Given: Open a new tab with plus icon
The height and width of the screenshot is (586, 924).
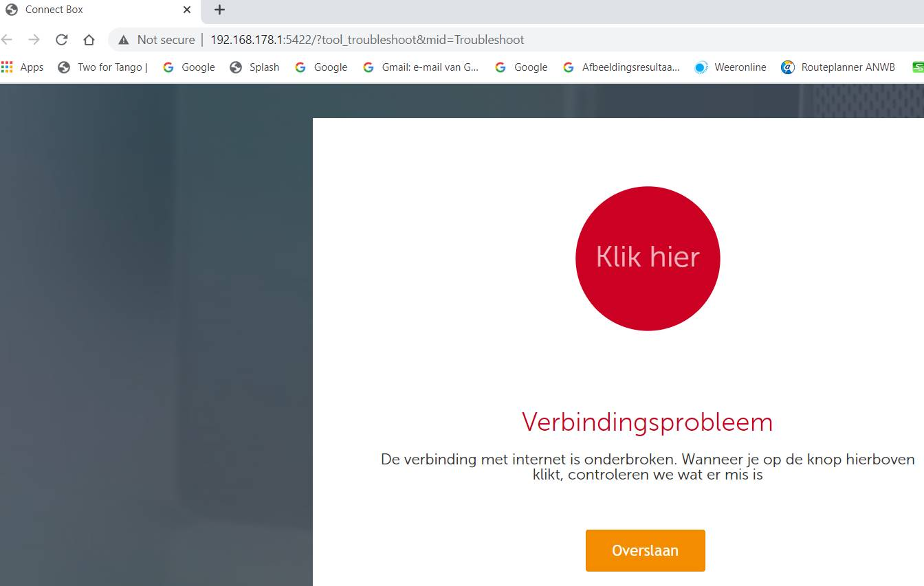Looking at the screenshot, I should [219, 10].
